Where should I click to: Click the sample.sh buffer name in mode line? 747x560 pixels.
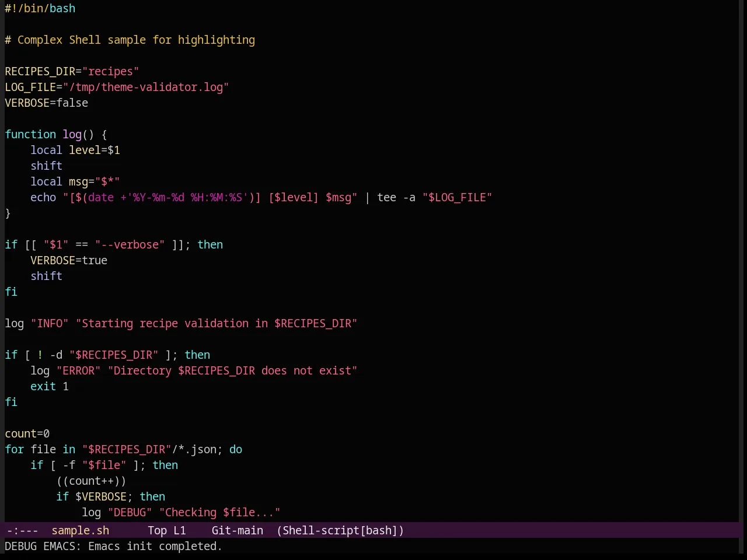(80, 531)
